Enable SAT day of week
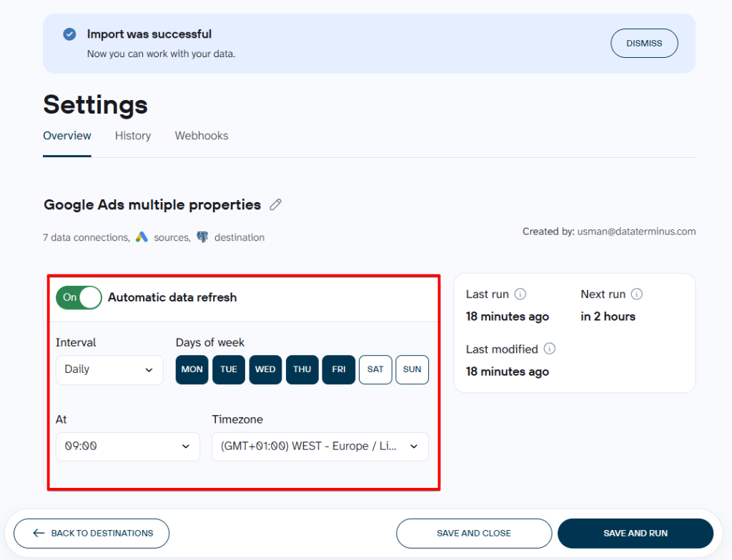This screenshot has height=560, width=732. [375, 369]
